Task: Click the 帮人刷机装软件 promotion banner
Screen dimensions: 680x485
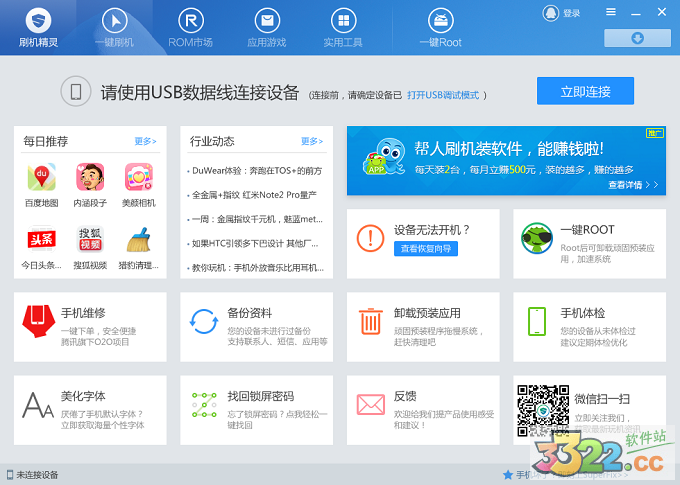Action: (506, 161)
